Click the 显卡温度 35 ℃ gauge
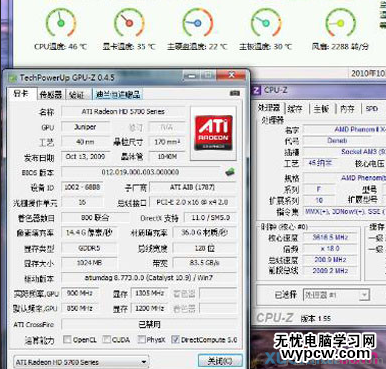Screen dimensions: 386x369 [x=129, y=23]
